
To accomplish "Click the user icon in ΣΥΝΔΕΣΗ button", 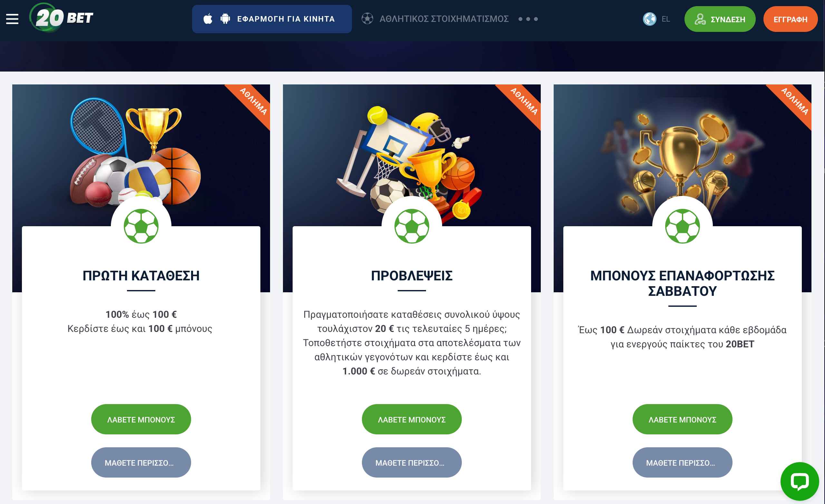I will tap(700, 19).
